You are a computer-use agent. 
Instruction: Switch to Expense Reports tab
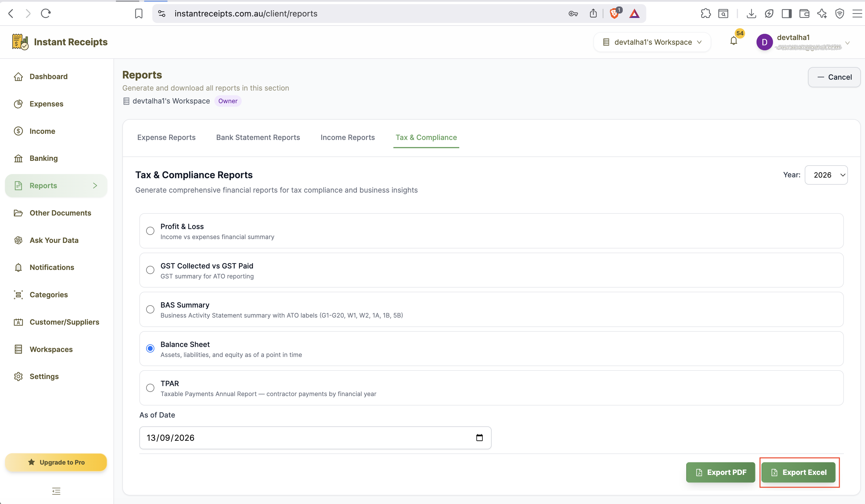click(166, 137)
